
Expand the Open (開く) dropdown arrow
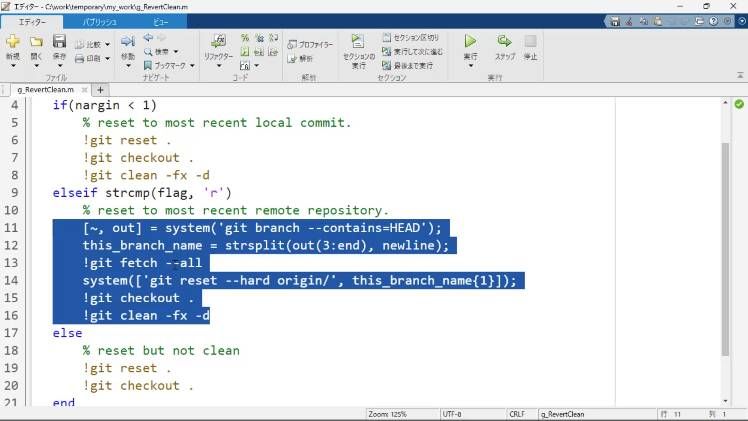point(36,66)
